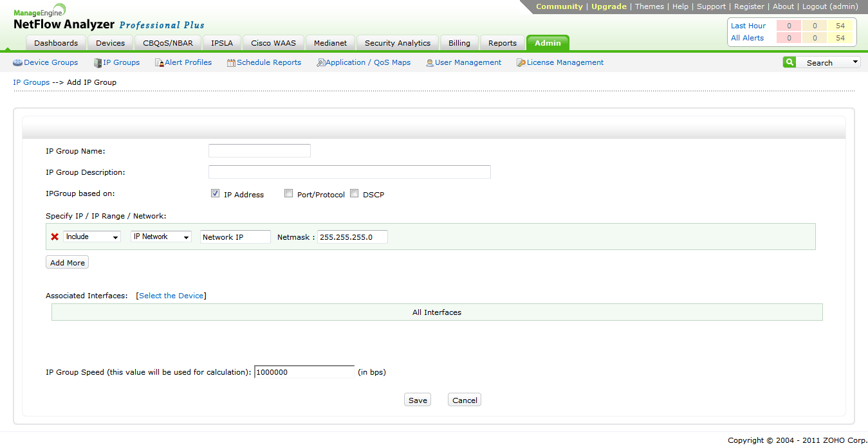The height and width of the screenshot is (448, 868).
Task: Click the Alert Profiles icon
Action: click(160, 62)
